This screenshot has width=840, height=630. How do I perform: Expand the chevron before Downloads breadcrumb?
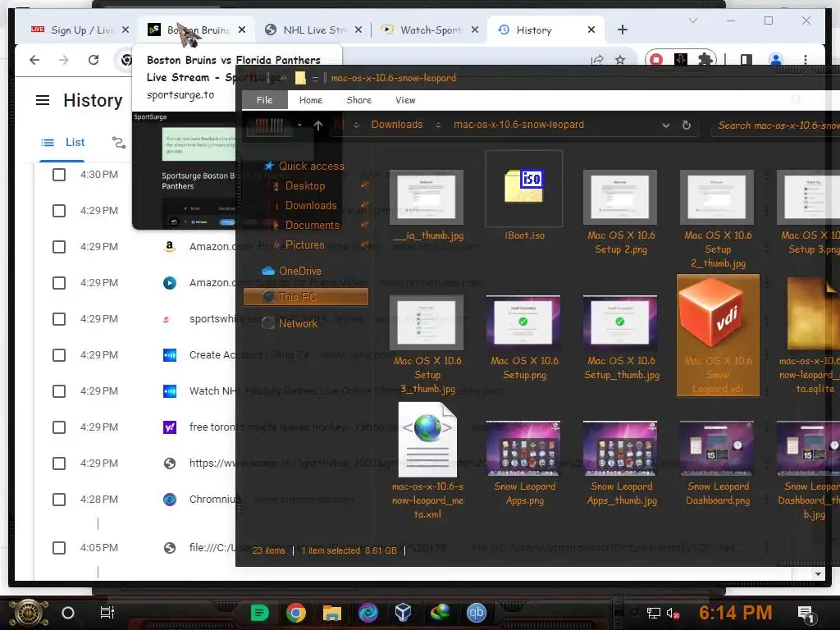tap(357, 125)
